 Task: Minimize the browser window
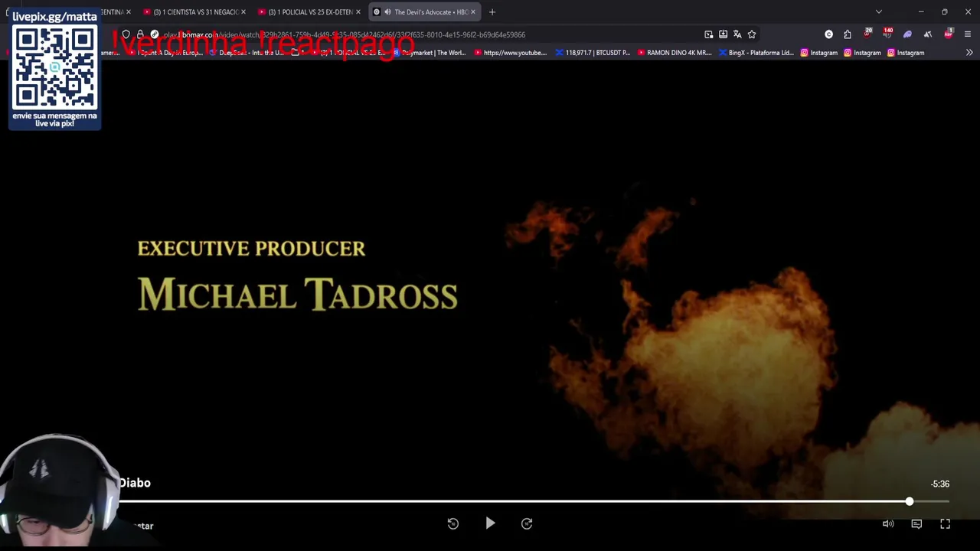click(x=921, y=12)
